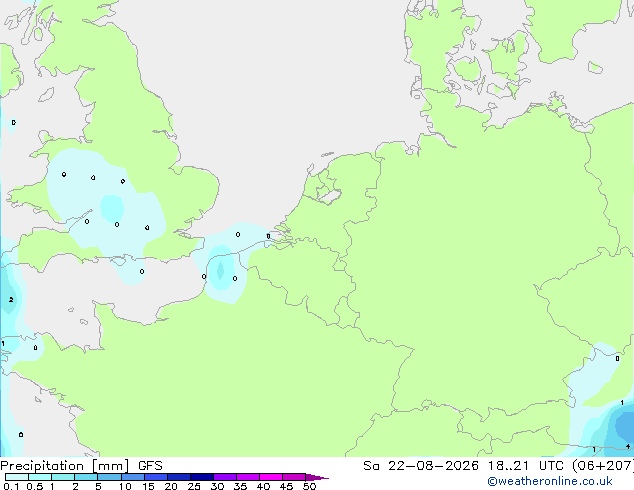This screenshot has height=490, width=634.
Task: Select the 20–25 mm legend color swatch
Action: click(x=179, y=477)
